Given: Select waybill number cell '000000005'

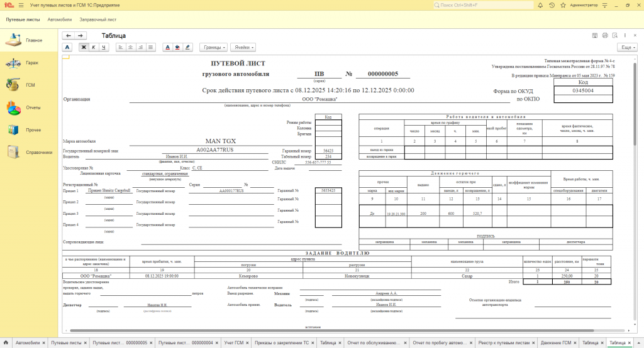Looking at the screenshot, I should click(383, 74).
